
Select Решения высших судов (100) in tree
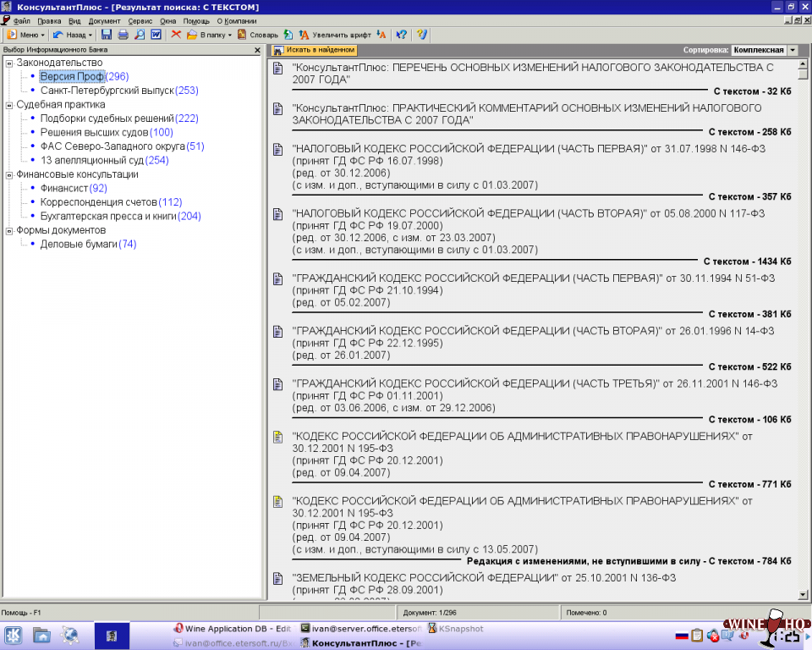pos(106,133)
